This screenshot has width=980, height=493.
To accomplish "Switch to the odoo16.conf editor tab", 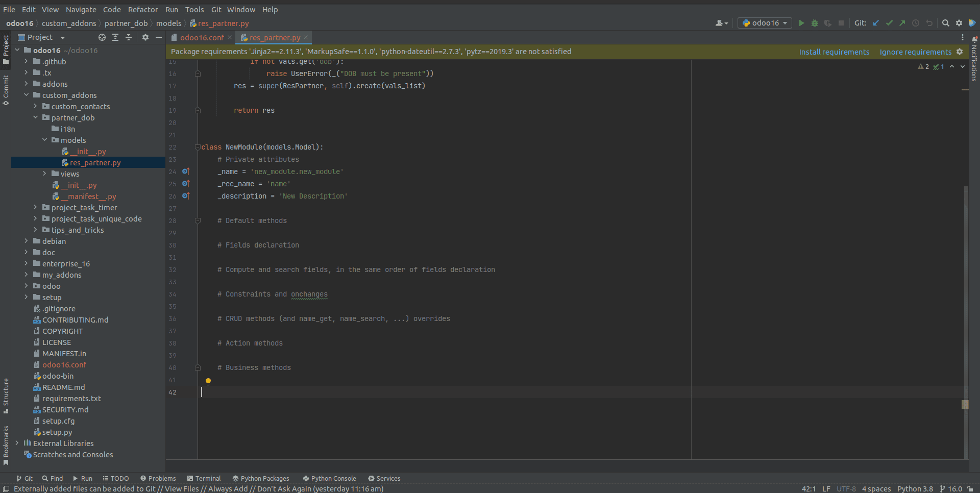I will pyautogui.click(x=202, y=37).
